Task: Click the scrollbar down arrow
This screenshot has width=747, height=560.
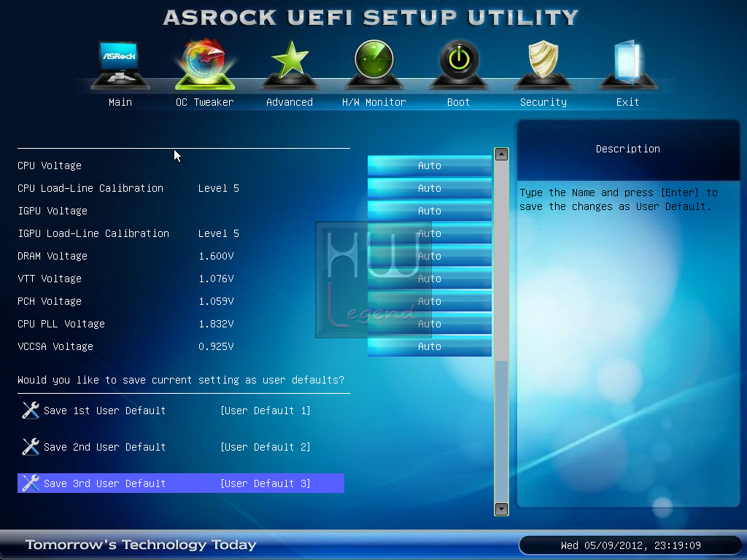Action: [x=501, y=509]
